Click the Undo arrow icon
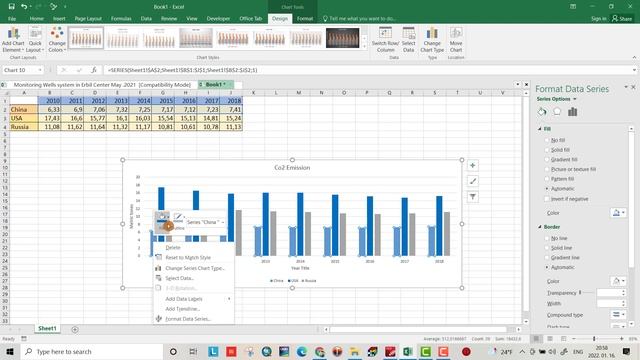 (x=24, y=7)
